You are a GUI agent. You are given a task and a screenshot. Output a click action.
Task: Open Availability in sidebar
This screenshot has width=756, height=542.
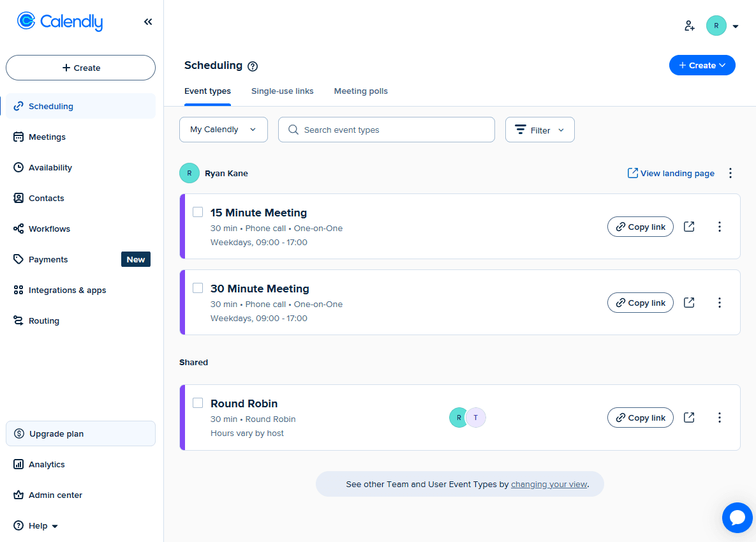[x=80, y=167]
